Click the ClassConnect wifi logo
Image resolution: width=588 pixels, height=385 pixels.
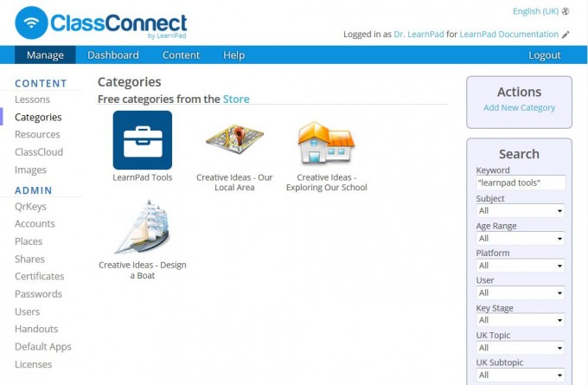31,22
